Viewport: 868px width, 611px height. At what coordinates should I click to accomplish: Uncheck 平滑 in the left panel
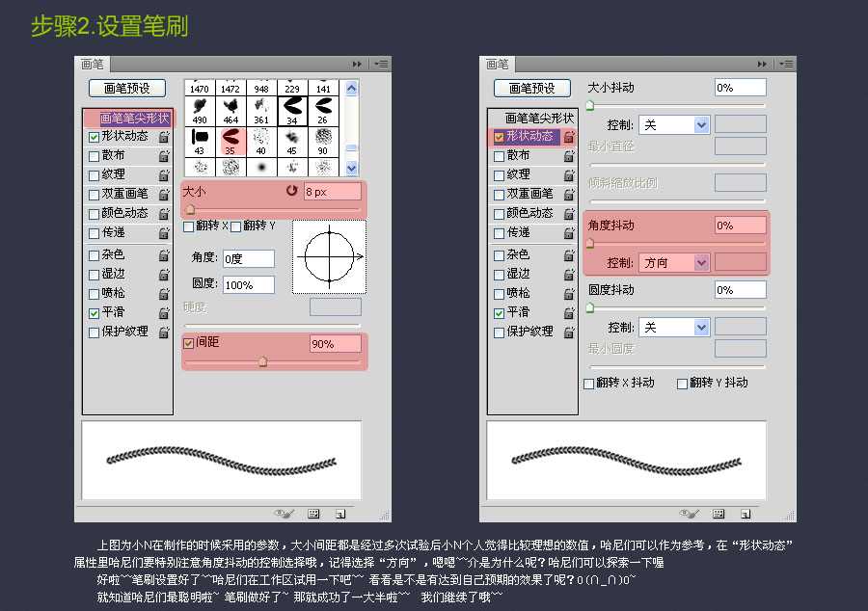(x=95, y=313)
